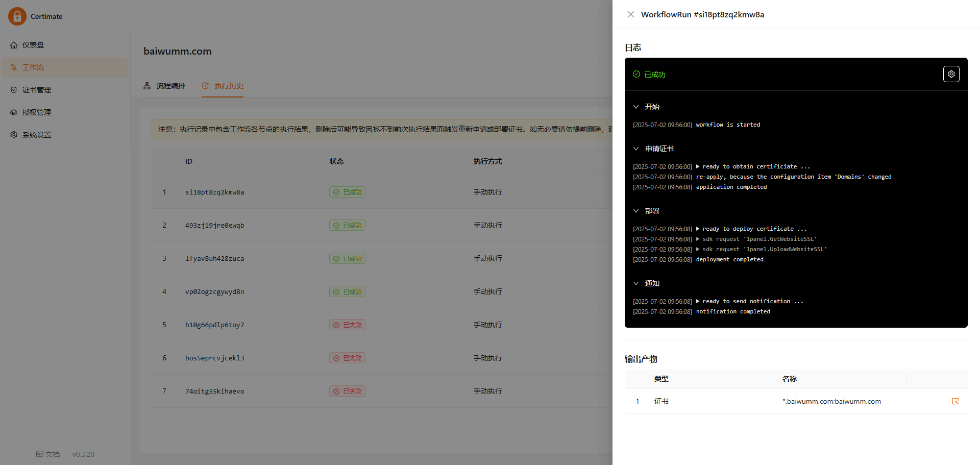
Task: Click the 系统设置 gear icon
Action: (14, 135)
